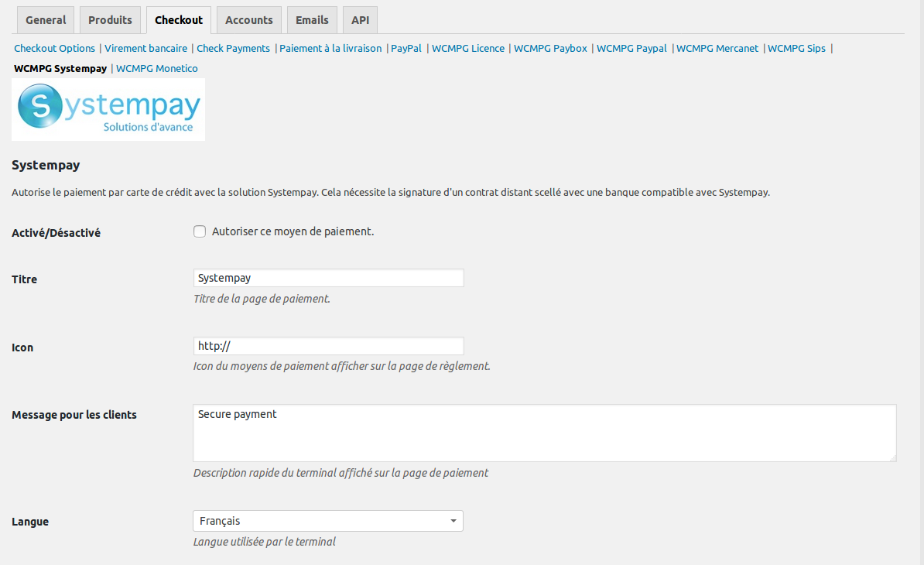Viewport: 924px width, 565px height.
Task: Open WCMPG Sips settings link
Action: pyautogui.click(x=796, y=48)
